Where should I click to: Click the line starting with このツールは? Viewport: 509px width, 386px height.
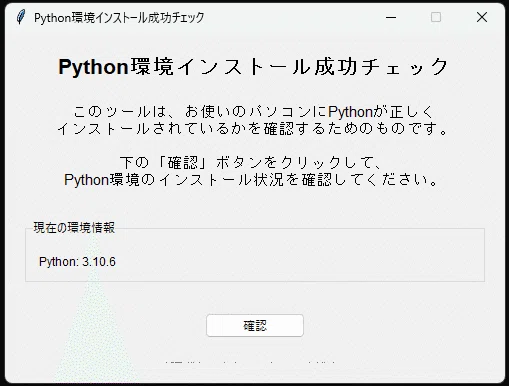click(254, 112)
